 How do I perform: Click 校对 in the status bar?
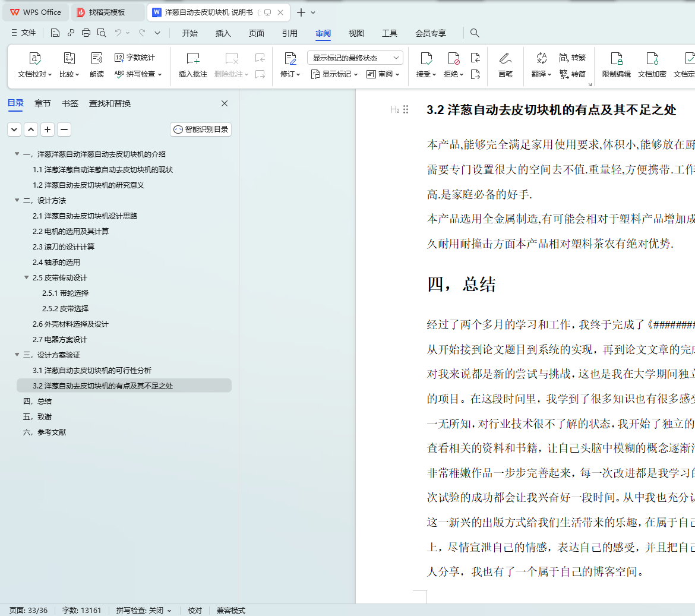click(195, 610)
